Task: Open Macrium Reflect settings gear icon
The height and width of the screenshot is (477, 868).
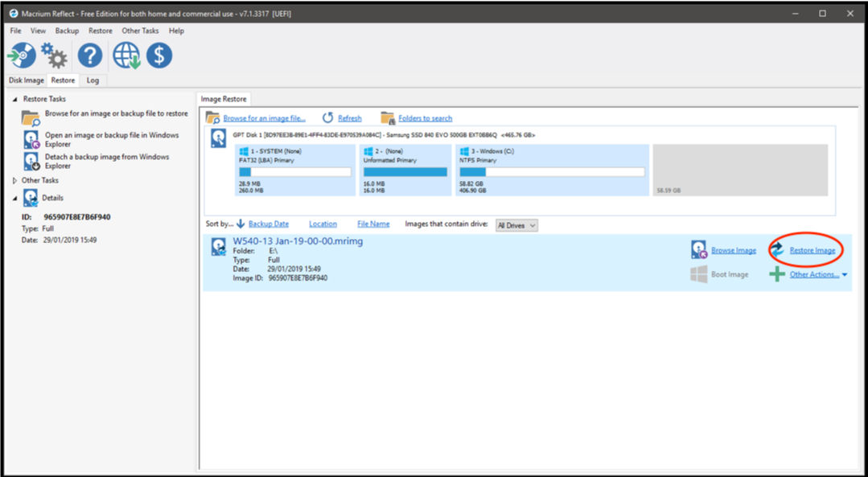Action: [53, 56]
